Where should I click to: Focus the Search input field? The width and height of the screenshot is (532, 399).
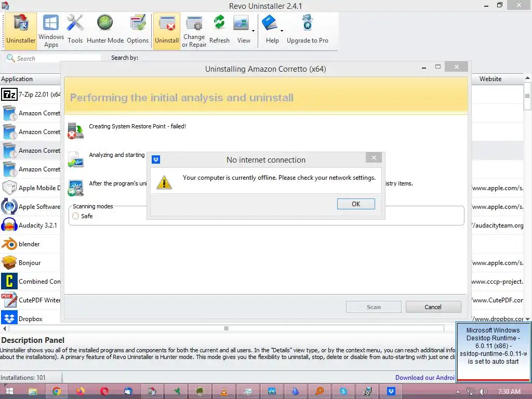[x=58, y=58]
